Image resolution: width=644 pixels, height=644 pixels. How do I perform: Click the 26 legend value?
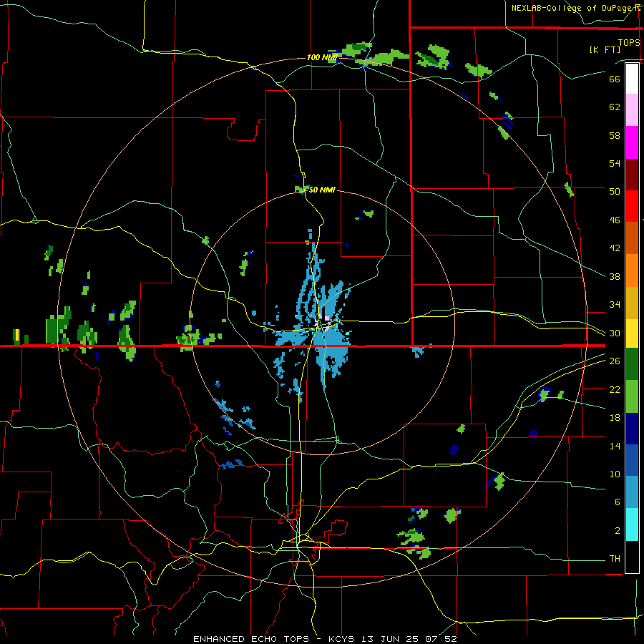click(x=615, y=361)
